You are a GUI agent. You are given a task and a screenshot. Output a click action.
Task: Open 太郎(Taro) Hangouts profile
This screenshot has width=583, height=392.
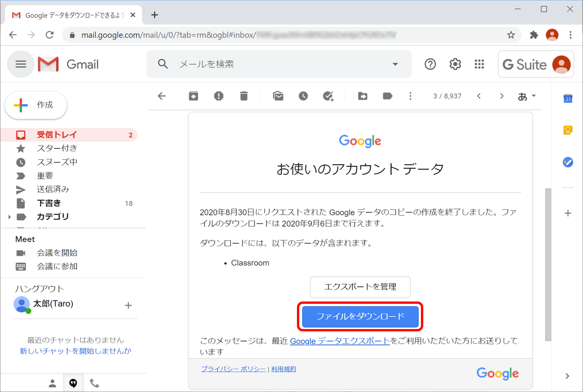pos(44,305)
